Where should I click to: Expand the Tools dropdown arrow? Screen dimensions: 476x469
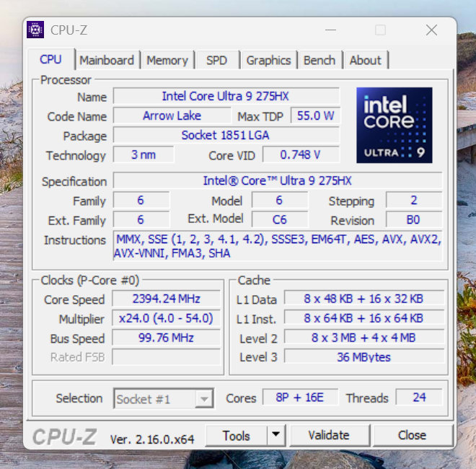(x=276, y=435)
